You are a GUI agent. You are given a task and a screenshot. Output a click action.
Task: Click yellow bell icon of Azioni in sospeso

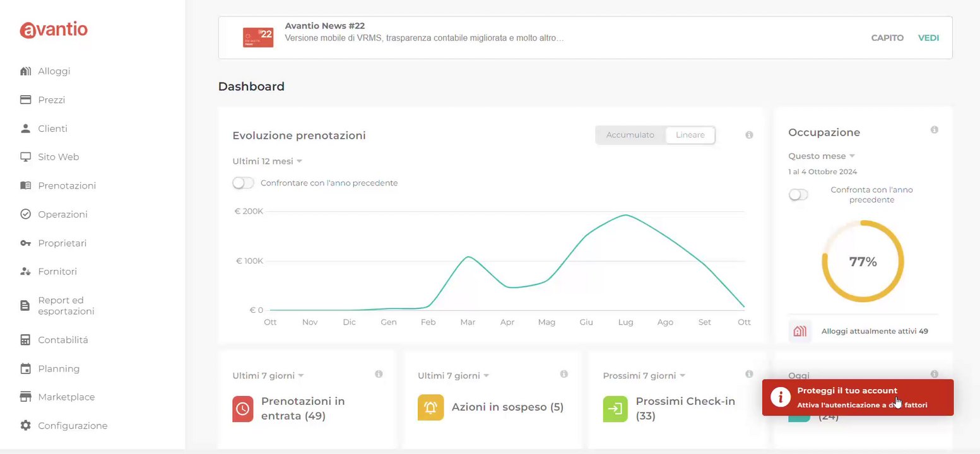(430, 407)
